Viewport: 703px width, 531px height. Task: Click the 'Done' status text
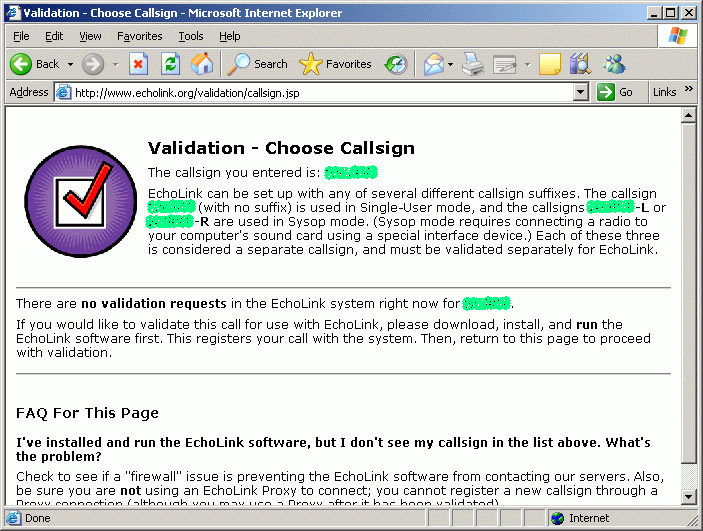click(38, 518)
